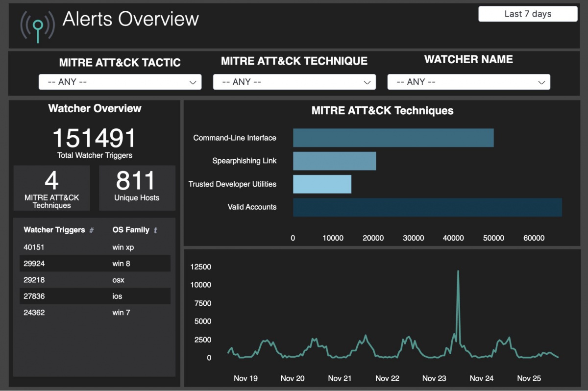Click the 151491 Total Watcher Triggers number

pyautogui.click(x=94, y=138)
